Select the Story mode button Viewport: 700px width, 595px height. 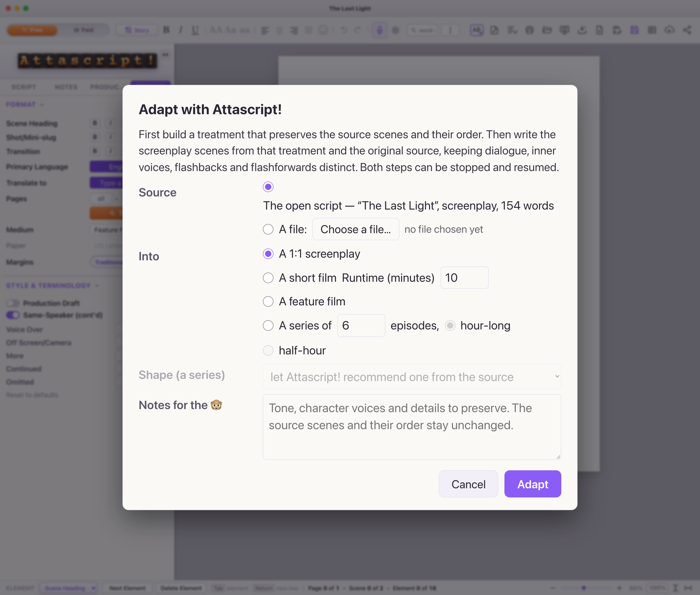(x=137, y=30)
